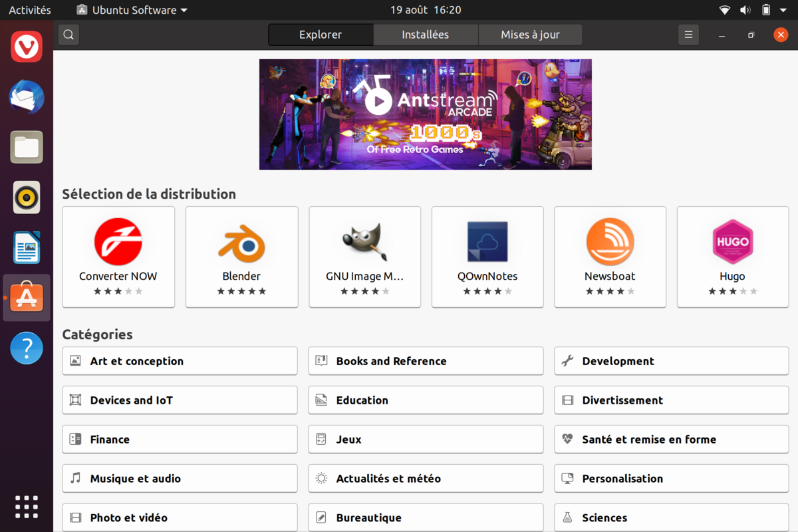Click the network Wi-Fi status icon
This screenshot has height=532, width=798.
click(725, 10)
